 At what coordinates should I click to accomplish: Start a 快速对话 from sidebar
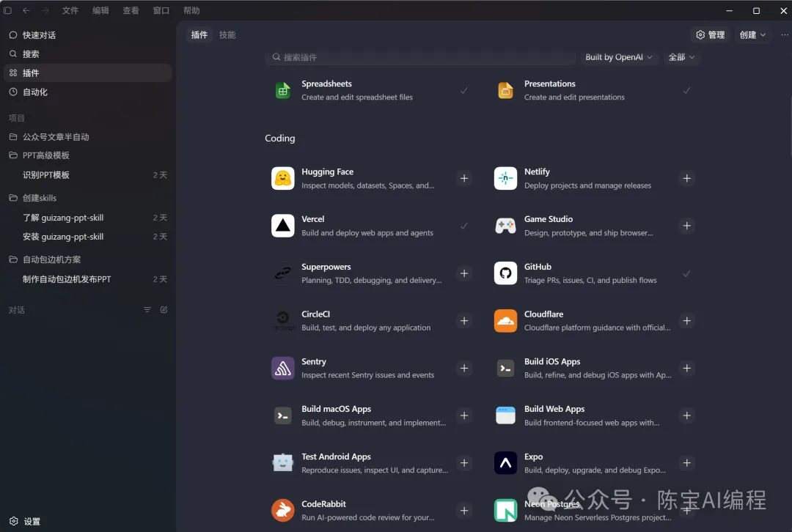[x=88, y=35]
